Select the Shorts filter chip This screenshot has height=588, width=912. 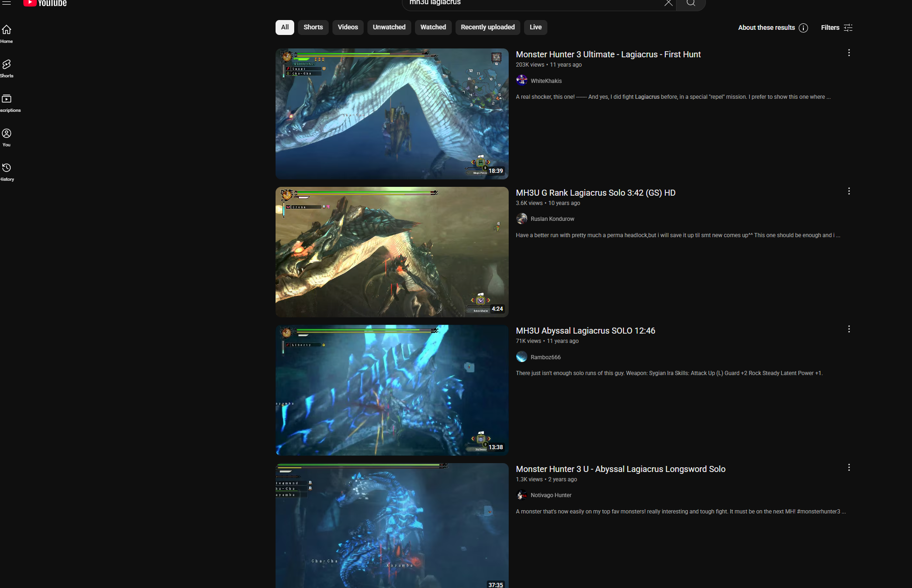313,27
